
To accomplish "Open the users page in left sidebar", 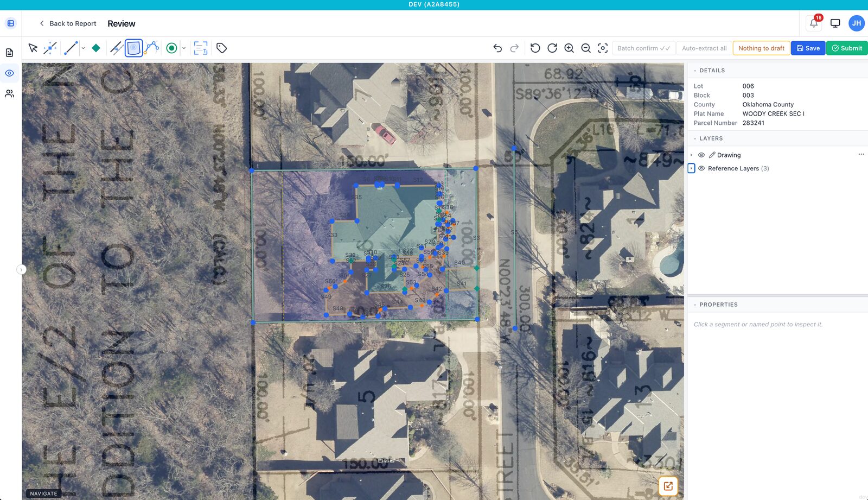I will 9,94.
